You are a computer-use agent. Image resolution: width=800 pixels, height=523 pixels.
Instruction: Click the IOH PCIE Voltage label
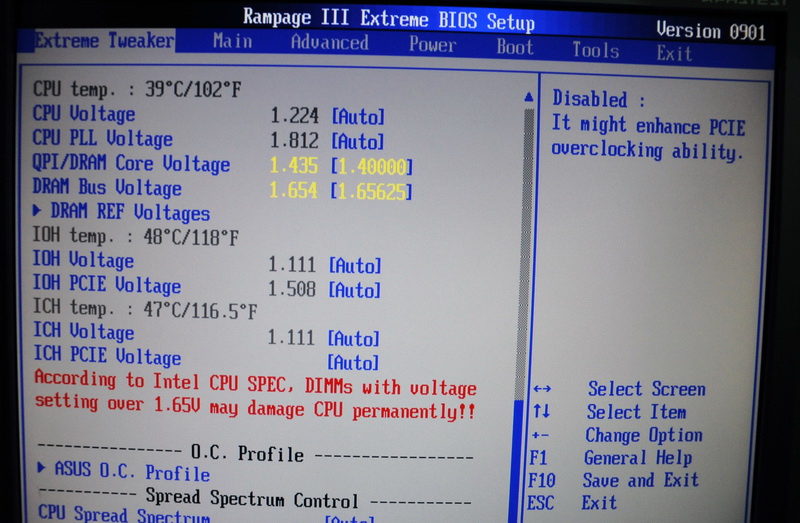tap(107, 285)
